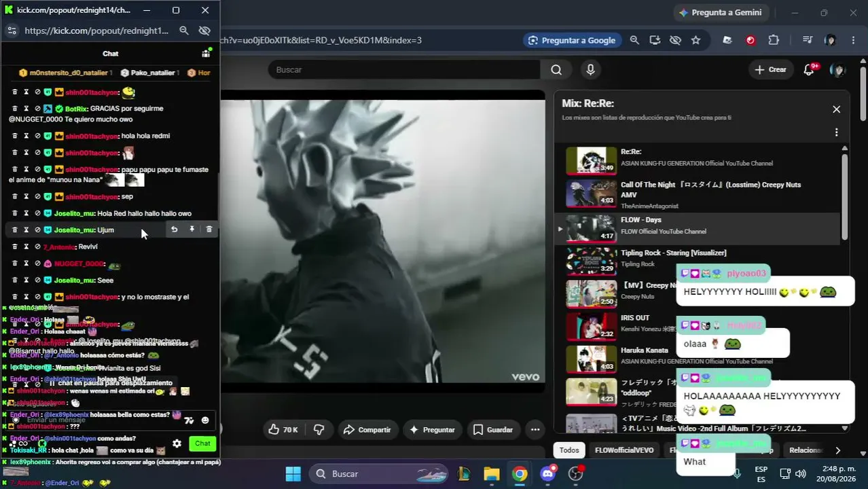Like the video (70 K)

tap(283, 430)
